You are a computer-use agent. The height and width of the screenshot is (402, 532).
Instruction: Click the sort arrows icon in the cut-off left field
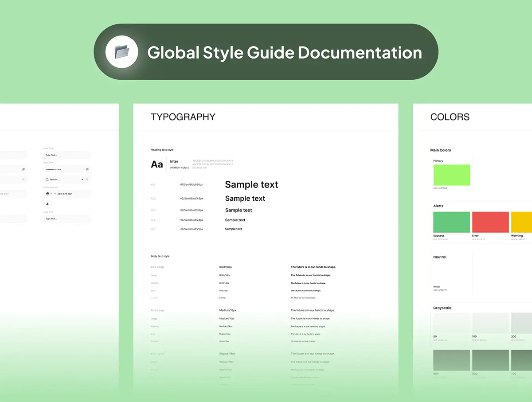click(x=23, y=180)
